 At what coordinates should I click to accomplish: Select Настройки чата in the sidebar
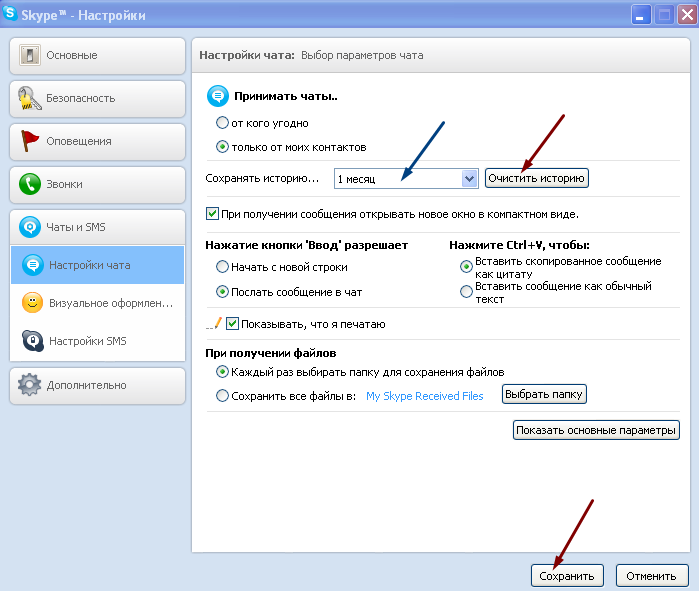pyautogui.click(x=97, y=265)
